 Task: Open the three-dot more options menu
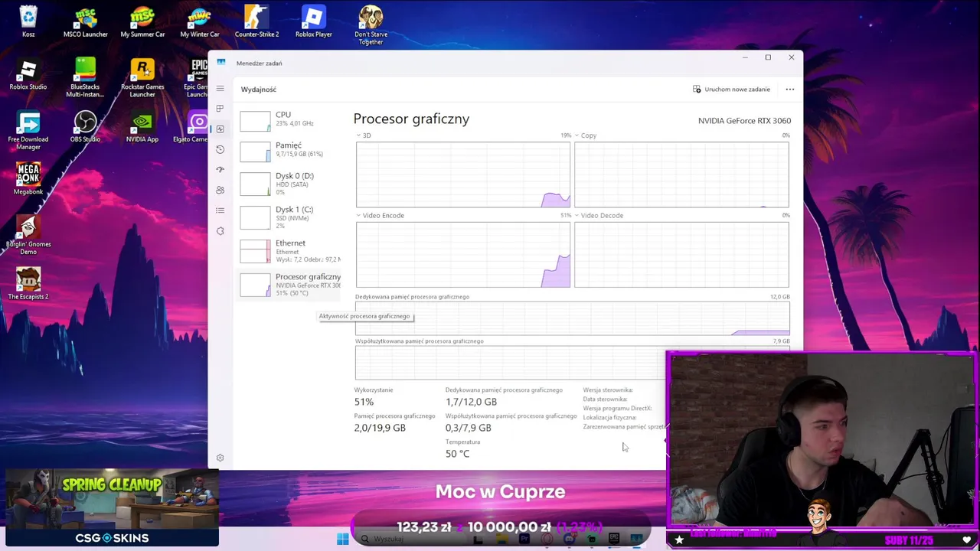(790, 89)
